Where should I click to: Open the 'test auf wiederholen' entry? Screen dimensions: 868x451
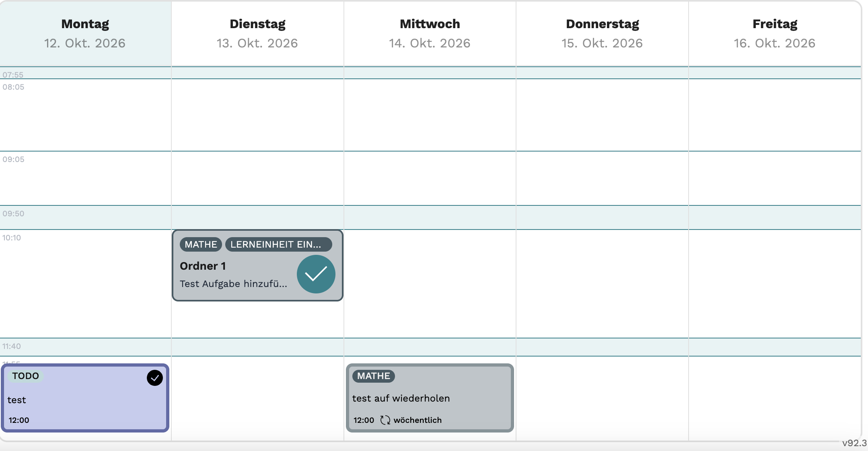coord(401,398)
